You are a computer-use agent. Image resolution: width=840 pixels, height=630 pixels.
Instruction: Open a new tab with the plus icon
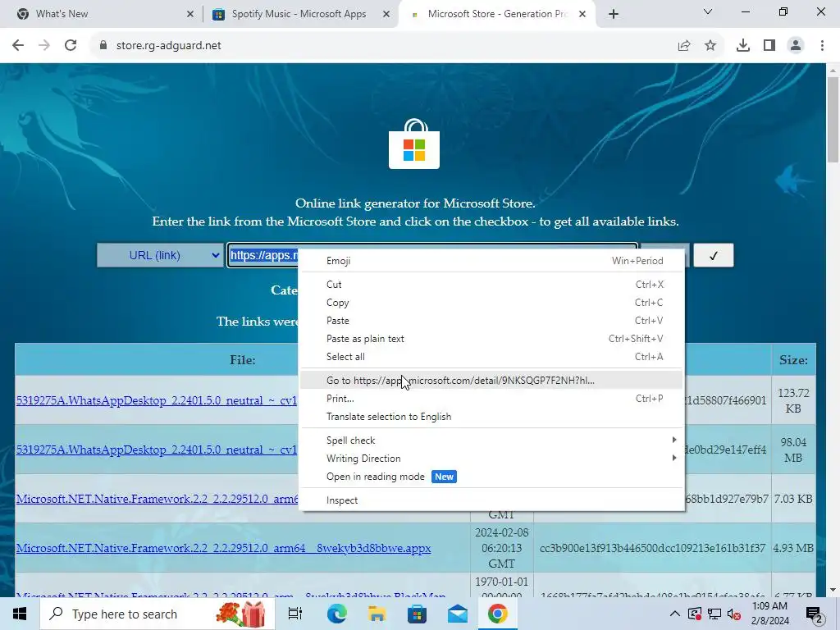tap(614, 14)
